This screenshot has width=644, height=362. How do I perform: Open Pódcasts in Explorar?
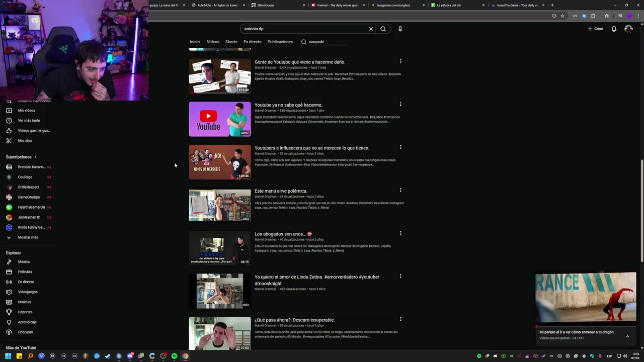[x=25, y=332]
